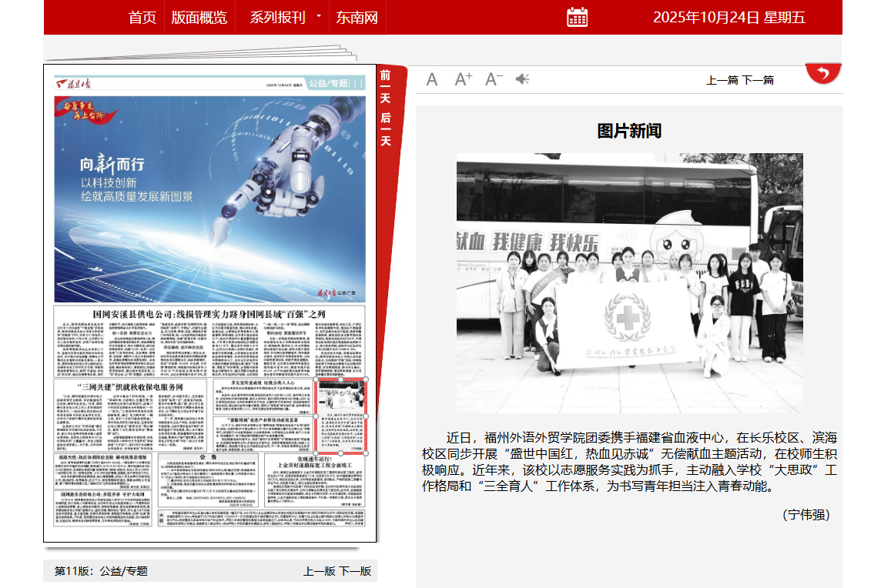Image resolution: width=881 pixels, height=588 pixels.
Task: Decrease article font size with A−
Action: point(494,79)
